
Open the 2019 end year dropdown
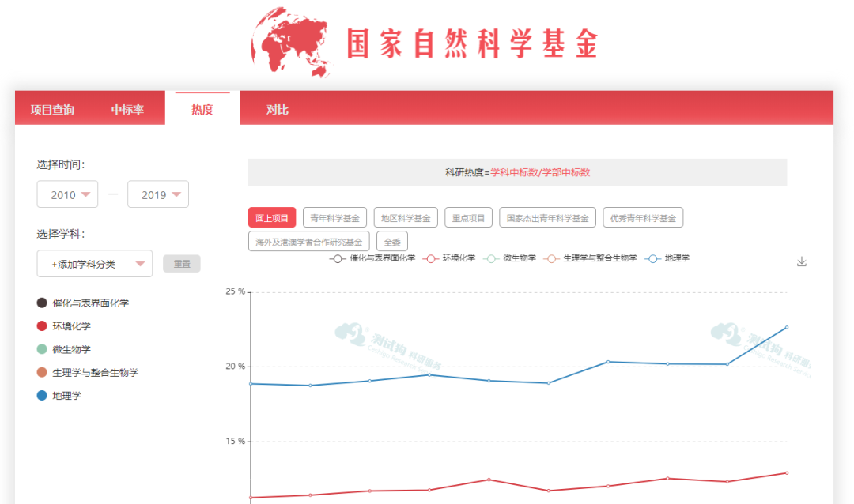158,194
